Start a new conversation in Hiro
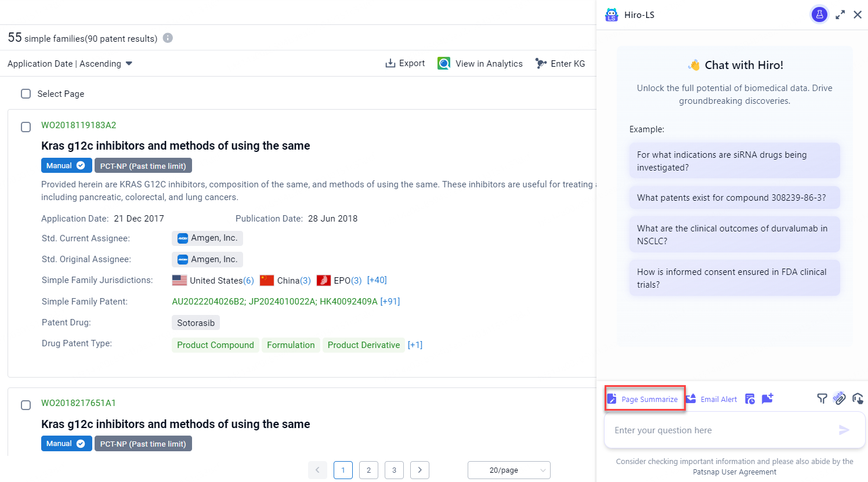868x482 pixels. tap(767, 398)
